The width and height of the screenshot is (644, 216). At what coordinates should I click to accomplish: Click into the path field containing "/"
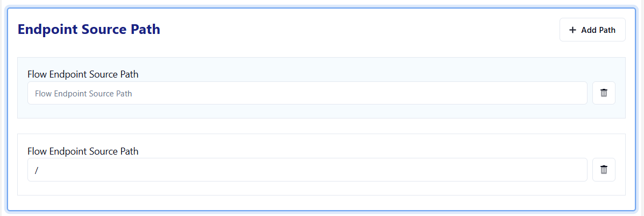coord(307,170)
